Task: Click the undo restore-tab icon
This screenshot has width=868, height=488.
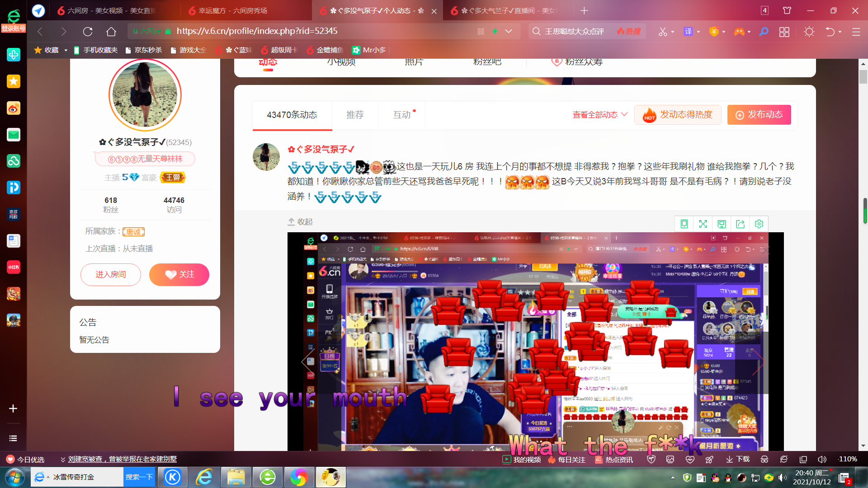Action: point(830,32)
